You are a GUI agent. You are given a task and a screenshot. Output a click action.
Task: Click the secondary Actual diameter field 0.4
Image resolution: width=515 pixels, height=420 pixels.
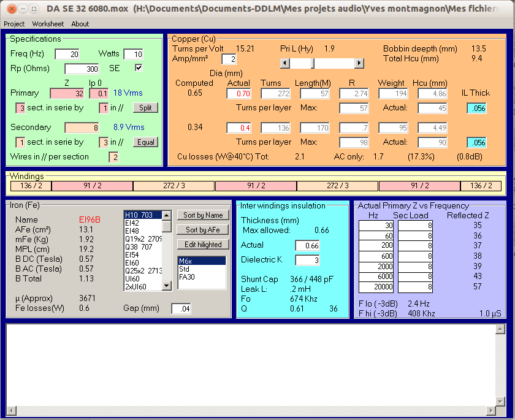coord(238,128)
